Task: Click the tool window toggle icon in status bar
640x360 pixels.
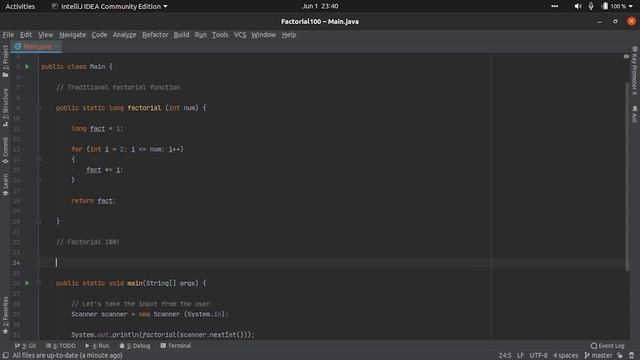Action: click(x=6, y=356)
